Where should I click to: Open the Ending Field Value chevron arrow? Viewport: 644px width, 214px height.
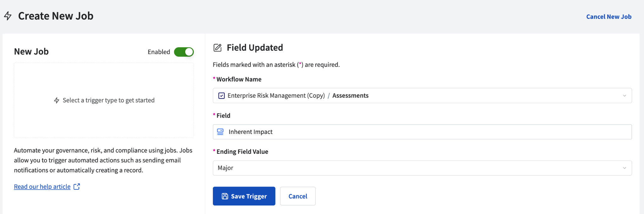[x=625, y=168]
